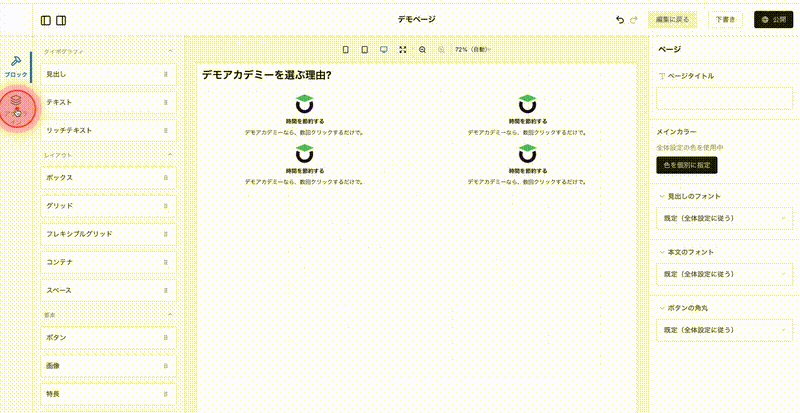Open dropdown under ボタンの角丸
The height and width of the screenshot is (413, 800).
tap(724, 330)
